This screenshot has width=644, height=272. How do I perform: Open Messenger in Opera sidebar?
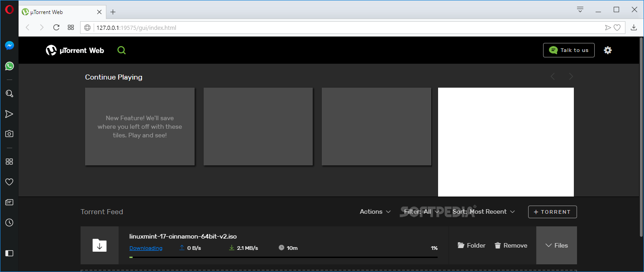(x=9, y=46)
